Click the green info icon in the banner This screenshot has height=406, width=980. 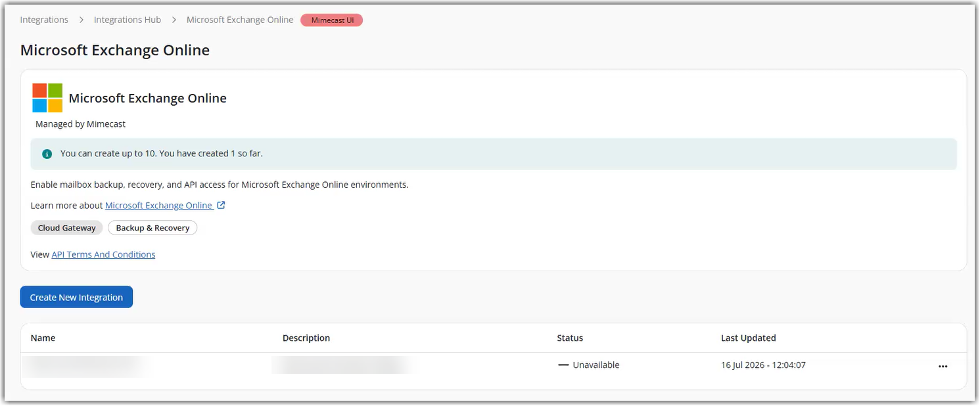pyautogui.click(x=47, y=154)
